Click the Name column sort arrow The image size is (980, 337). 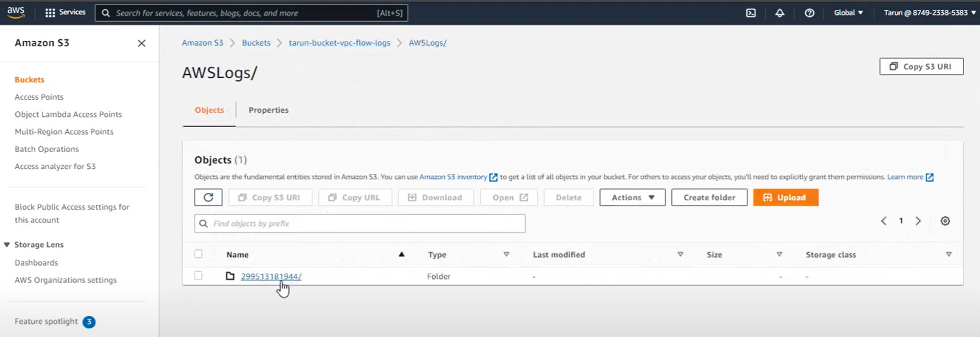(x=401, y=254)
